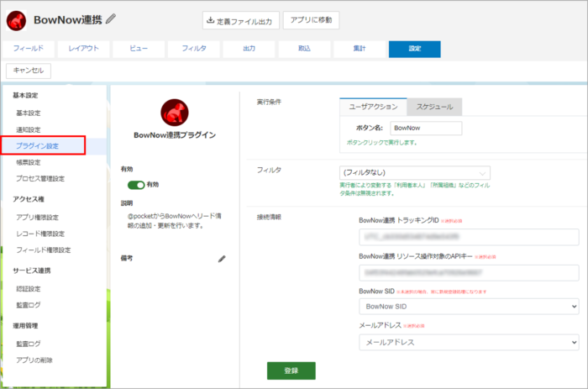Open プラグイン設定 in the sidebar

37,146
